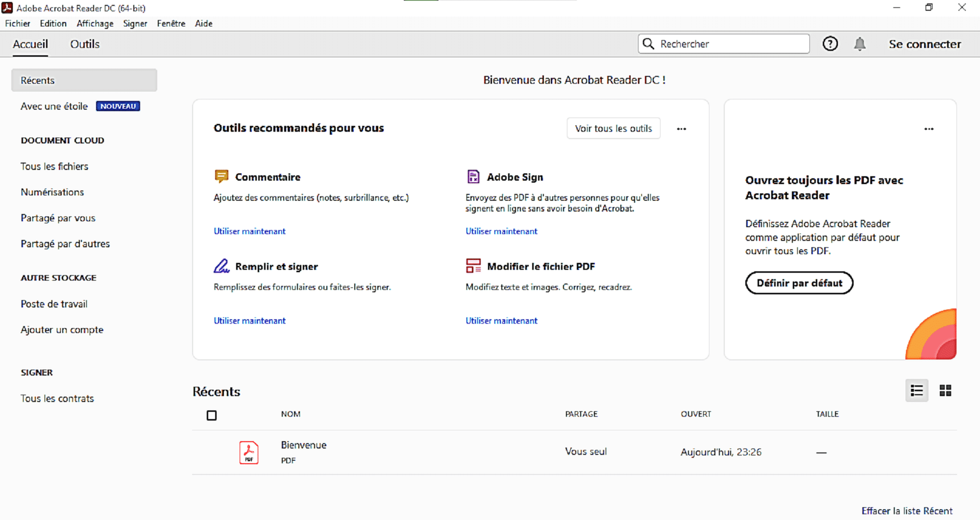This screenshot has height=520, width=980.
Task: Switch Recents to list view
Action: [917, 391]
